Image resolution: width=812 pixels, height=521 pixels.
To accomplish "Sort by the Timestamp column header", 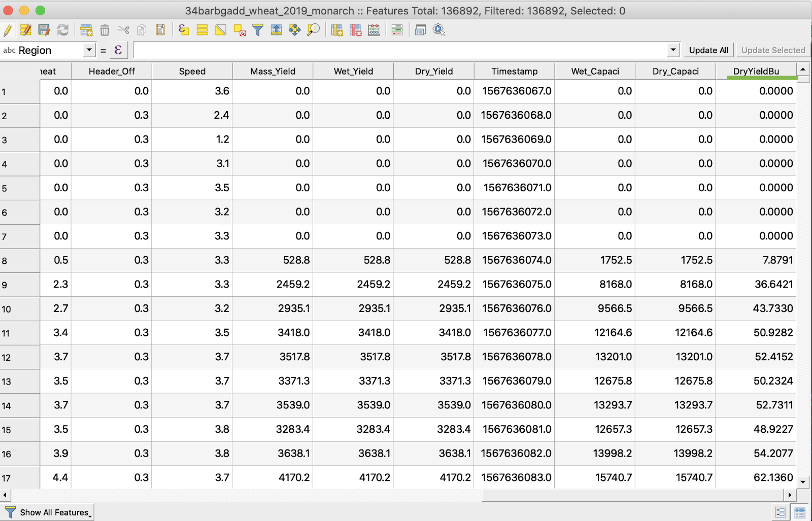I will tap(515, 71).
